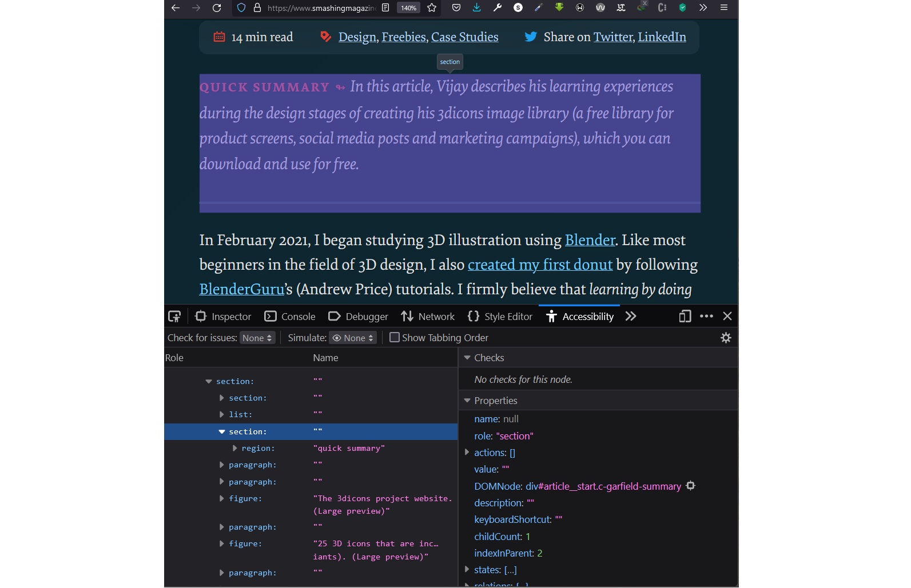The image size is (911, 588).
Task: Expand the region 'quick summary' row
Action: [234, 448]
